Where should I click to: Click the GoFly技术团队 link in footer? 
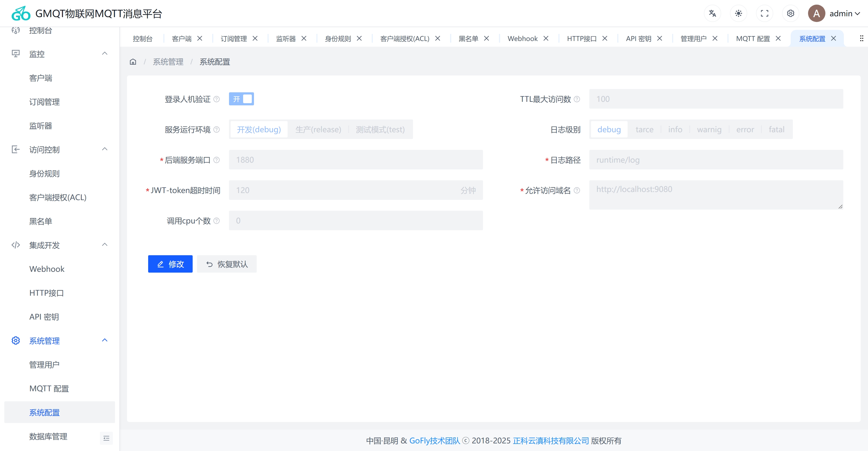[x=434, y=441]
